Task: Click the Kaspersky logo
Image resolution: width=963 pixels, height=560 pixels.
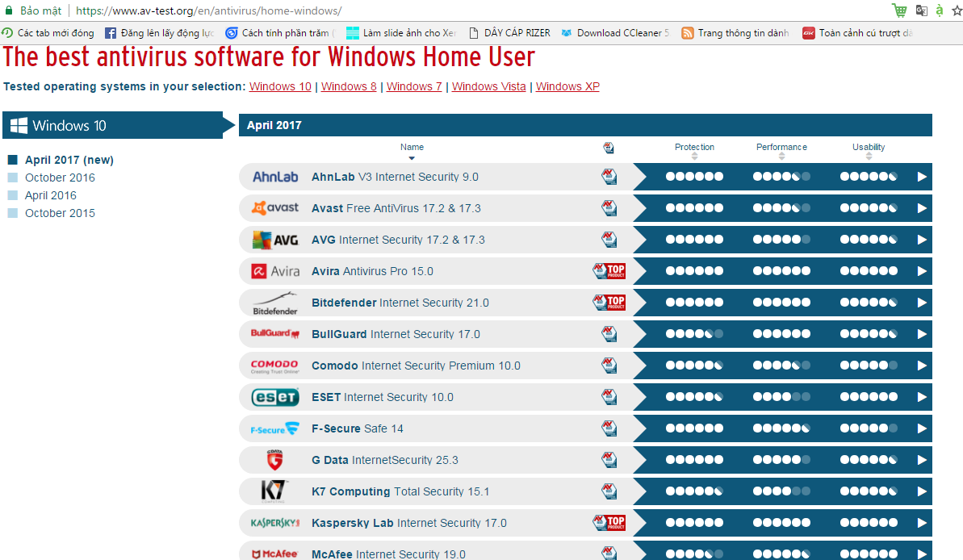Action: (275, 523)
